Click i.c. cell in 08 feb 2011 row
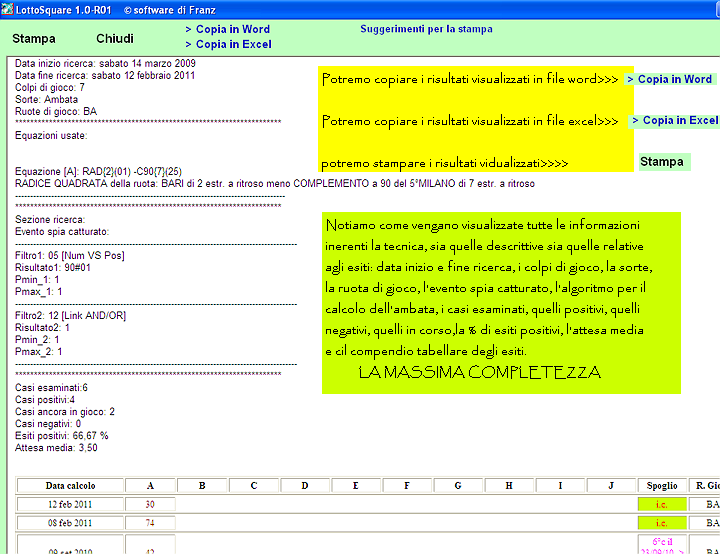720x554 pixels. [x=662, y=523]
